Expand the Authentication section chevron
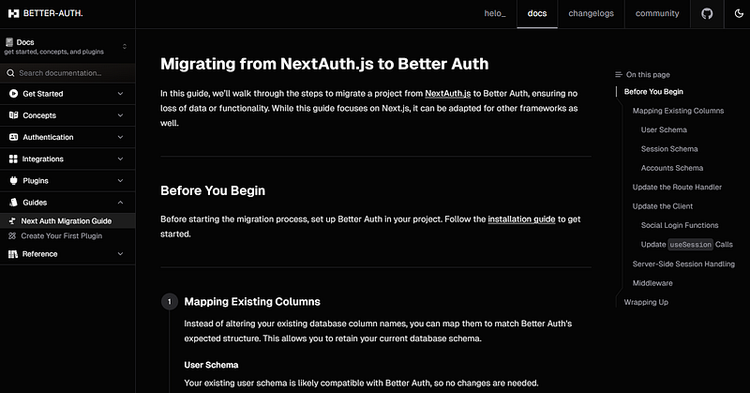This screenshot has width=750, height=393. 121,137
